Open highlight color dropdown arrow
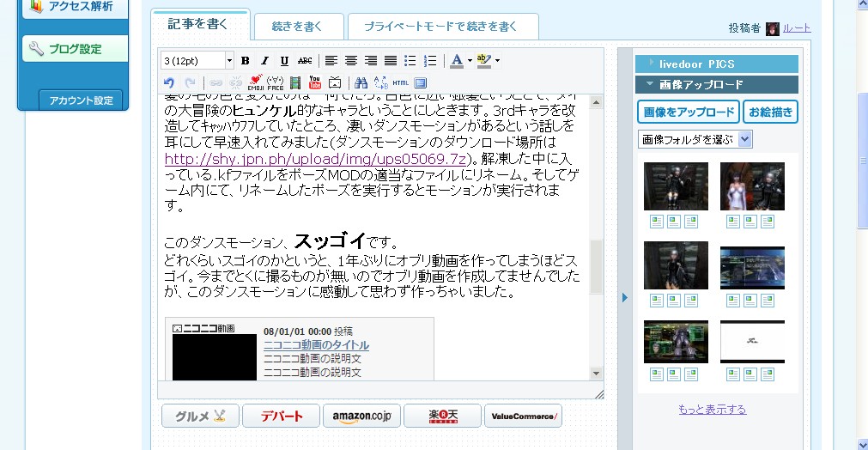The width and height of the screenshot is (868, 450). (x=497, y=60)
